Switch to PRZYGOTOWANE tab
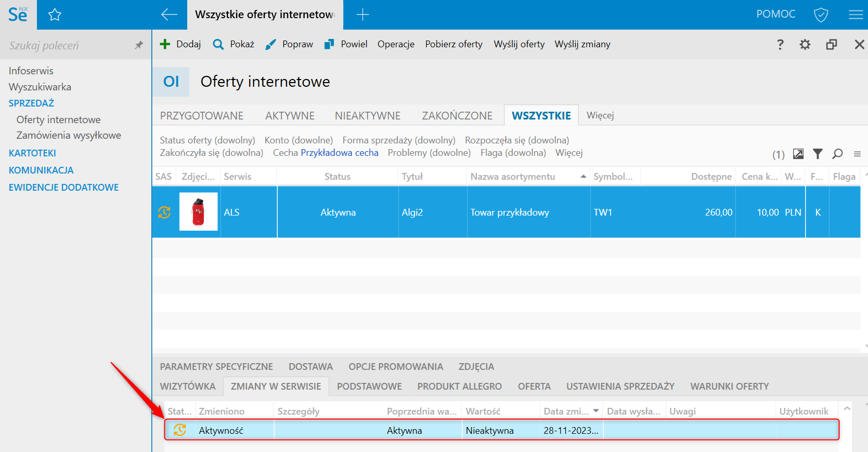Screen dimensions: 868x452 coord(202,115)
